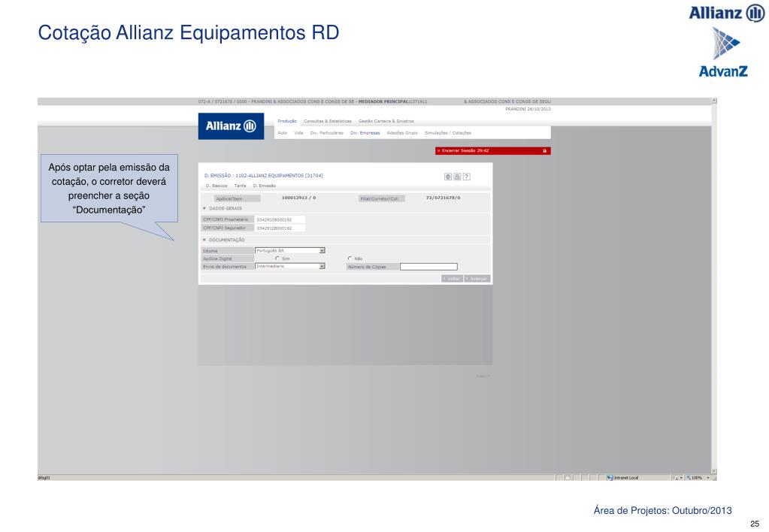This screenshot has height=532, width=769.
Task: Open the Consultas & Estatísticas menu
Action: coord(328,121)
